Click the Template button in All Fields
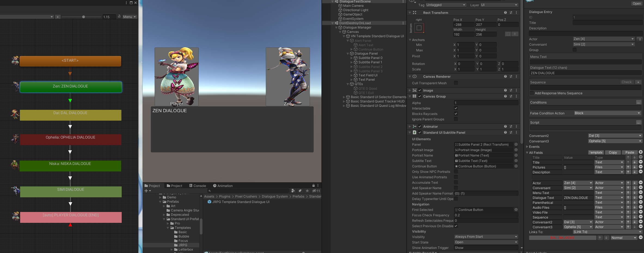 click(596, 152)
